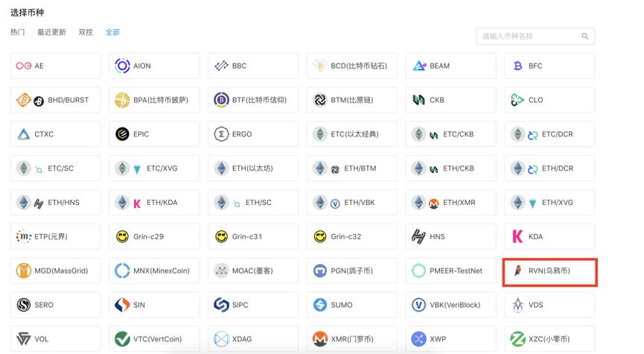Choose the BCD diamond icon

click(320, 66)
